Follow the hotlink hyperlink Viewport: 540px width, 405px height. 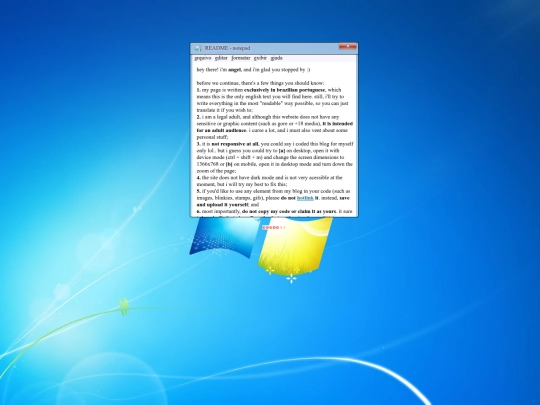(x=305, y=198)
